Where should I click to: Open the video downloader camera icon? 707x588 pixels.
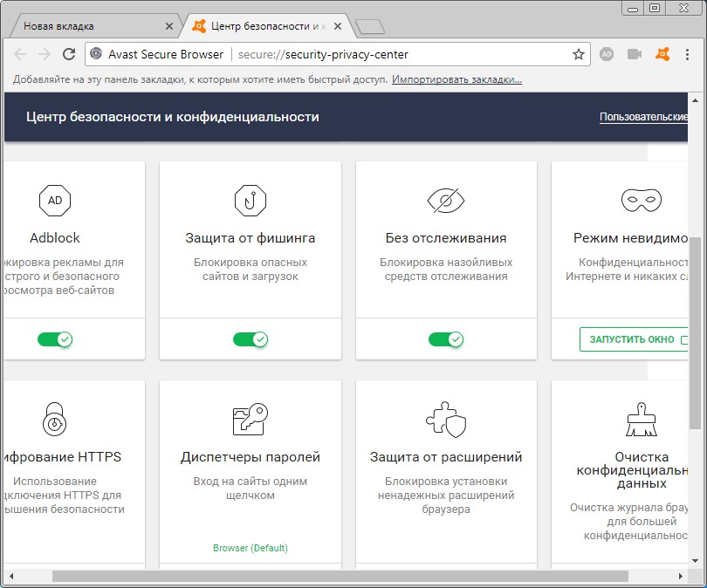coord(635,54)
